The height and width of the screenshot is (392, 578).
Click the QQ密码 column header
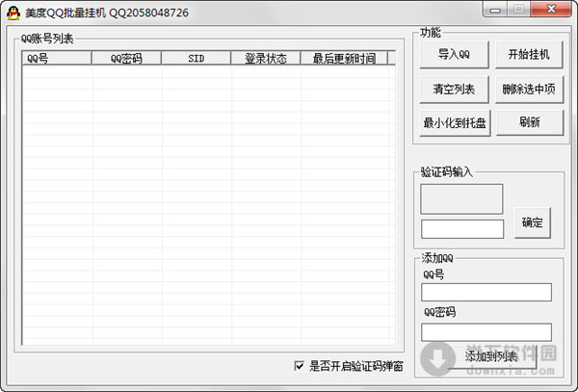(x=126, y=58)
